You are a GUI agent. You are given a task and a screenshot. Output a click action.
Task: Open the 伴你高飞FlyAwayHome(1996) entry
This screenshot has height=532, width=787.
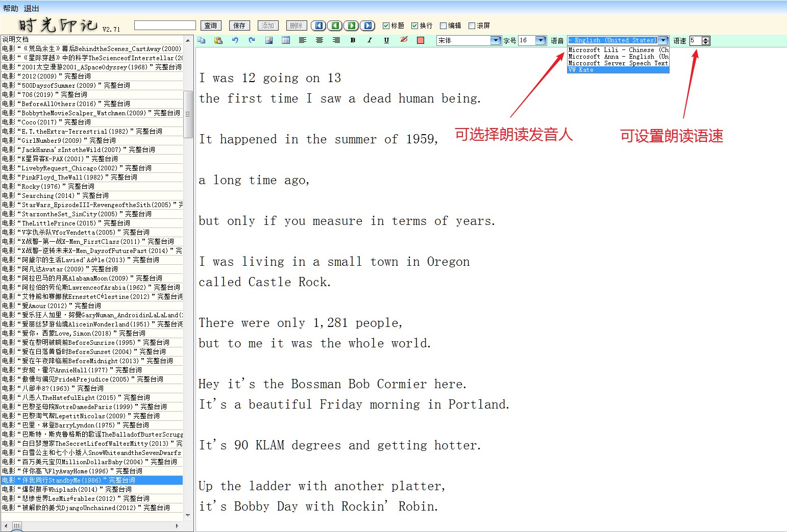click(x=92, y=471)
